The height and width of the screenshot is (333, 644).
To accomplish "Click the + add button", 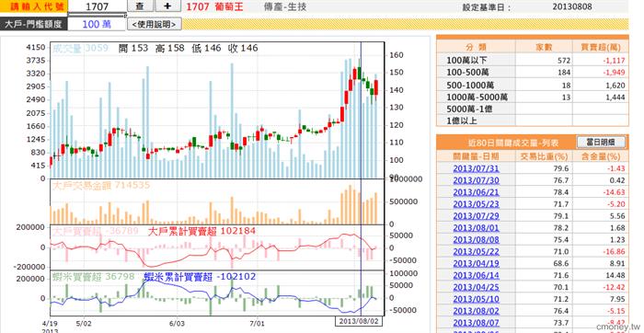I will 167,6.
